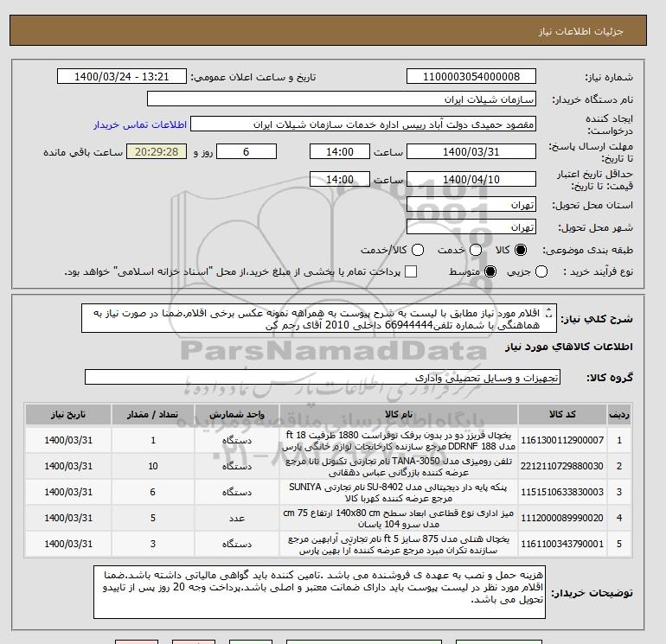Screen dimensions: 666x644
Task: Click the یخچال هتلی مدل 875 item name
Action: [x=399, y=545]
